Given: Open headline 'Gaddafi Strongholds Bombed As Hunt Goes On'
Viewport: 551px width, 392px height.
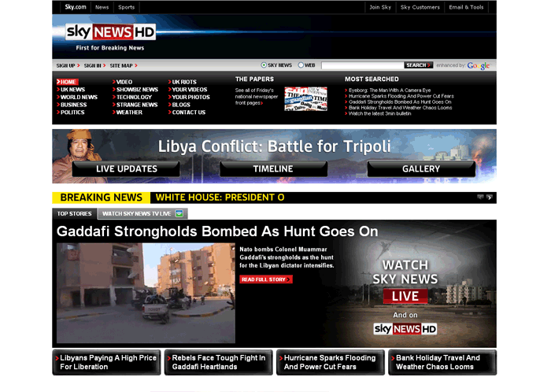Looking at the screenshot, I should click(x=217, y=231).
